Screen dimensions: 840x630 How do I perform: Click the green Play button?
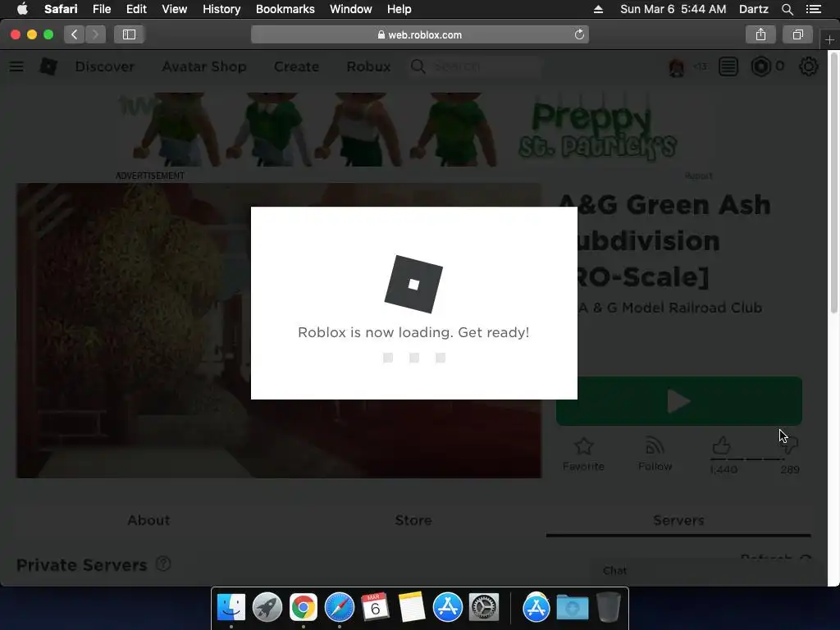point(678,400)
